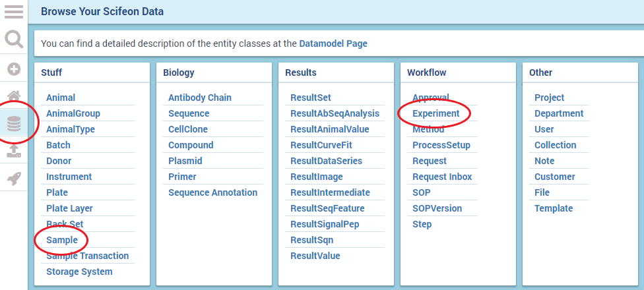The width and height of the screenshot is (644, 290).
Task: Select Antibody Chain under Biology
Action: click(x=200, y=98)
